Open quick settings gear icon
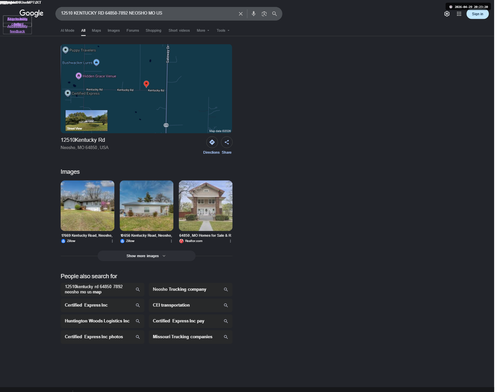This screenshot has height=392, width=500. tap(447, 14)
